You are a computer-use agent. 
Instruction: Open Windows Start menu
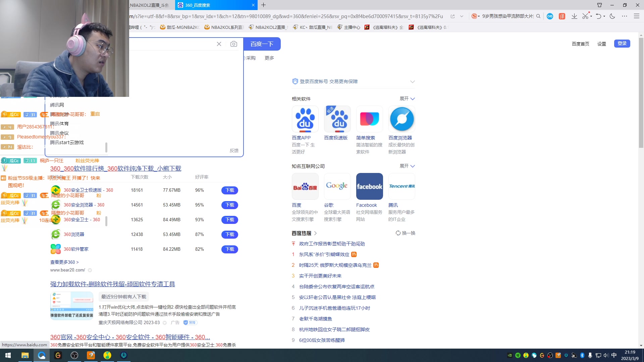tap(8, 355)
